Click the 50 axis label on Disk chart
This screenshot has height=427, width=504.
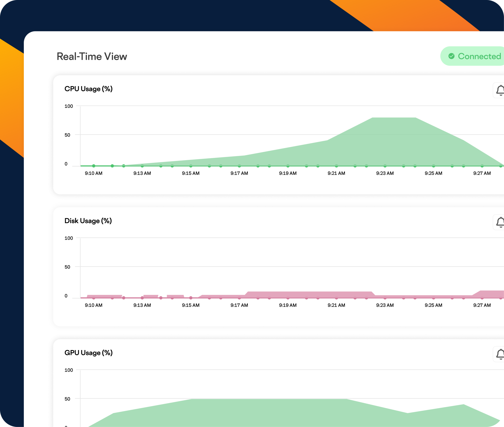point(67,267)
